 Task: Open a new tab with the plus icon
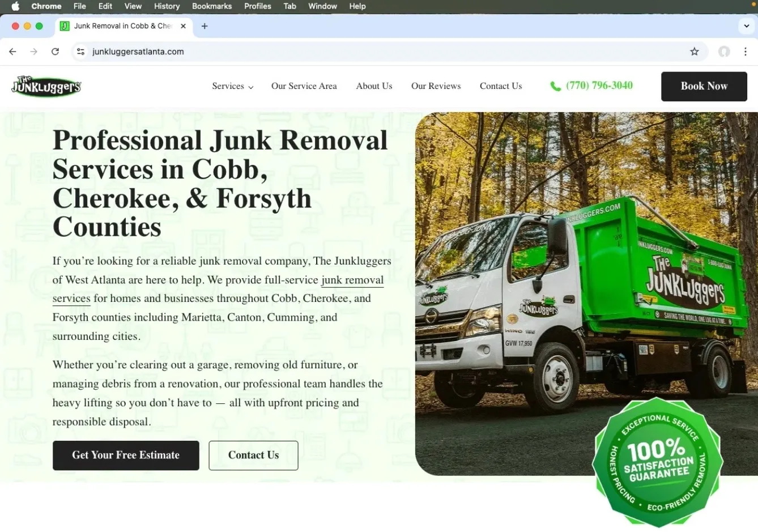pos(205,26)
